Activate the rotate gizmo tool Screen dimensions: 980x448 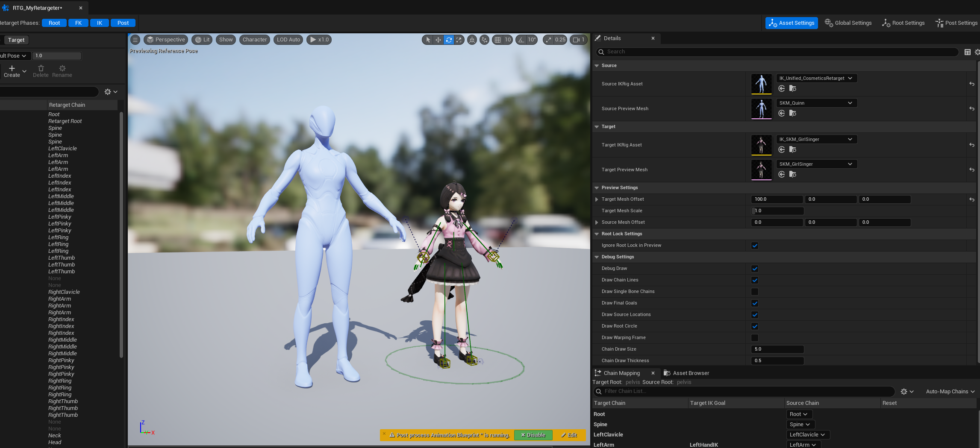pos(448,40)
